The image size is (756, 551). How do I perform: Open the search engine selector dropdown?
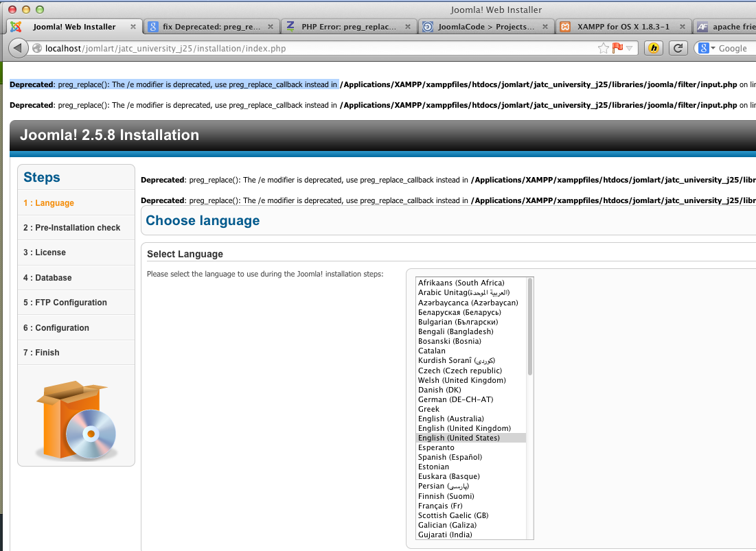712,48
